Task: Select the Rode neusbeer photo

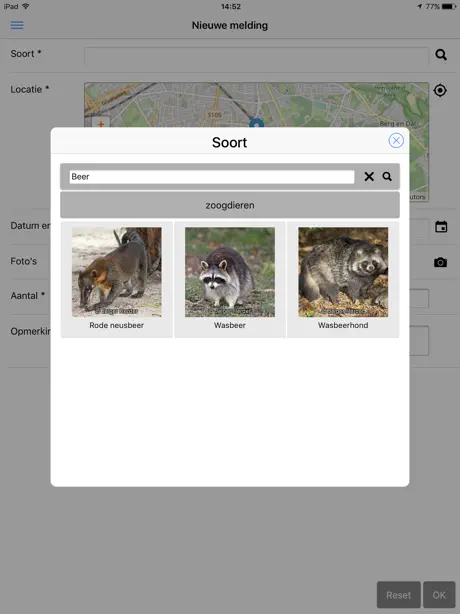Action: tap(117, 272)
